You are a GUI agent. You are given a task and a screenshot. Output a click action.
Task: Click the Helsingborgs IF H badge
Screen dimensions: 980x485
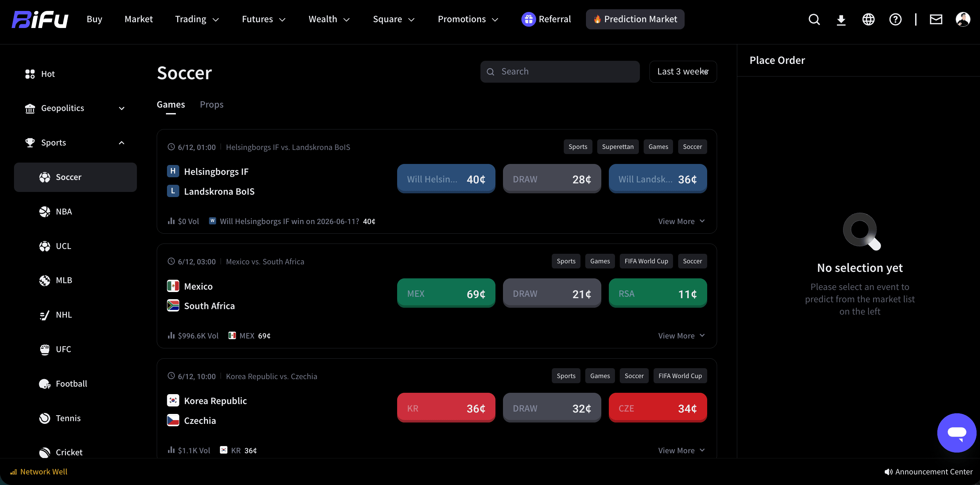coord(173,171)
